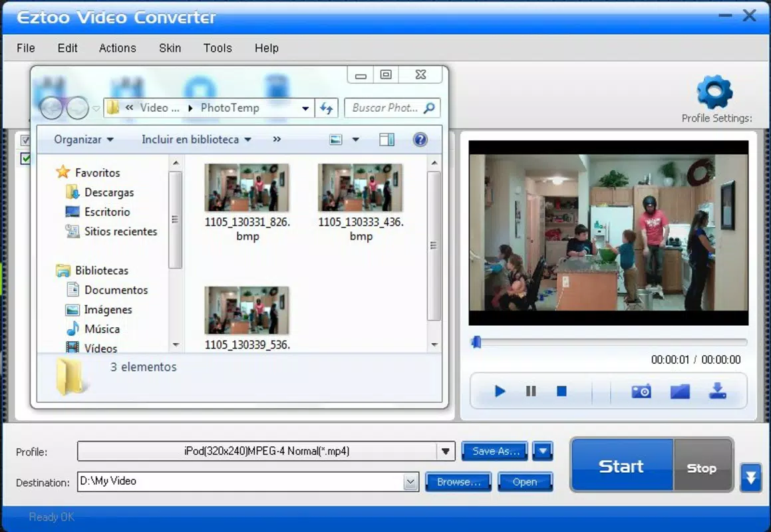Show more toolbar commands chevron
This screenshot has height=532, width=771.
pos(277,140)
